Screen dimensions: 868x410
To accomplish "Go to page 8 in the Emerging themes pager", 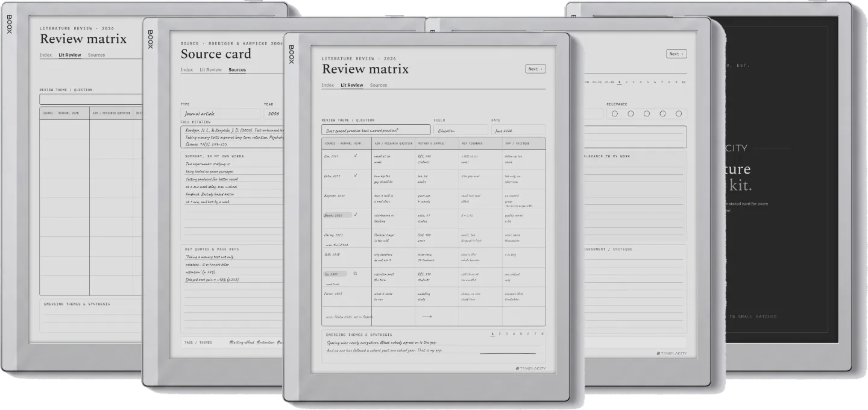I will coord(542,333).
